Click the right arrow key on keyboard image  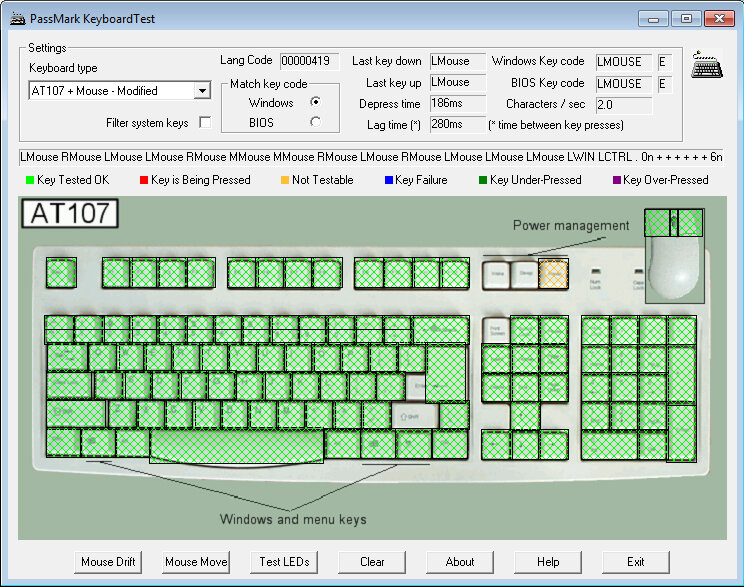coord(554,445)
